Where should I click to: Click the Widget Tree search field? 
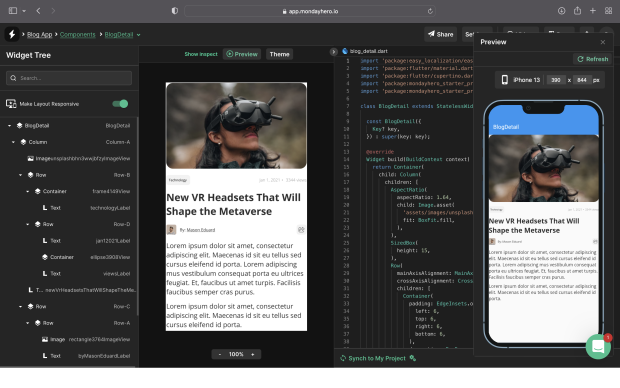pos(69,78)
